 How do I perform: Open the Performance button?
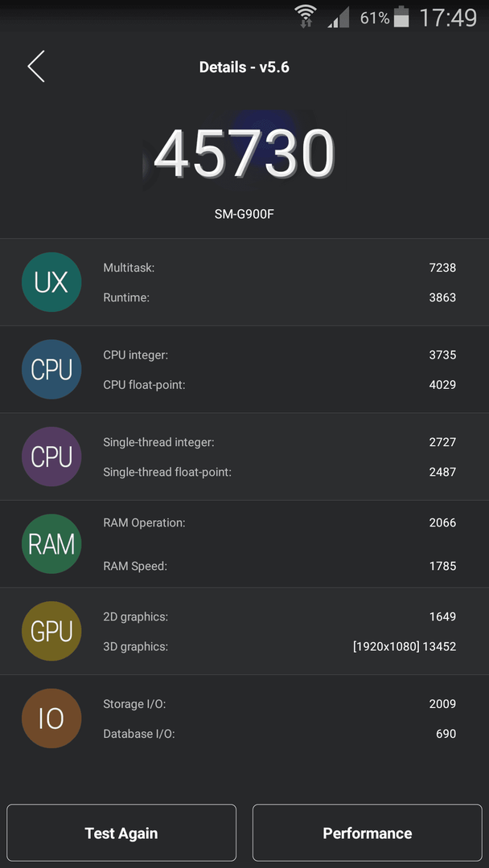(x=368, y=833)
